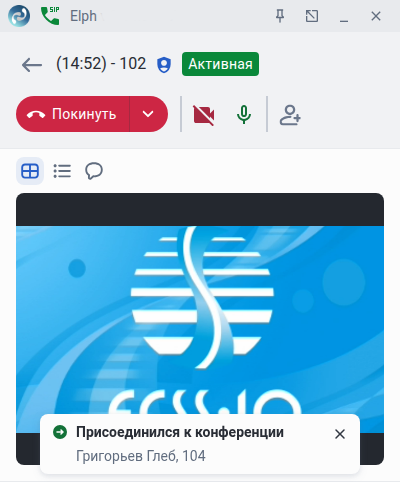This screenshot has height=482, width=400.
Task: Expand the Покинуть dropdown arrow
Action: [148, 114]
